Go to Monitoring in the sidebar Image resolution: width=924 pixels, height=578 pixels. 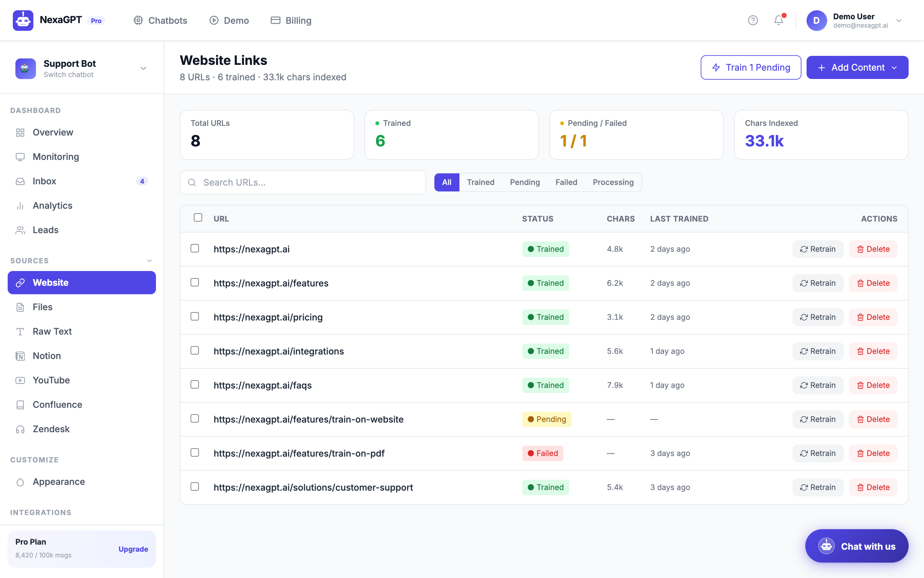[82, 157]
